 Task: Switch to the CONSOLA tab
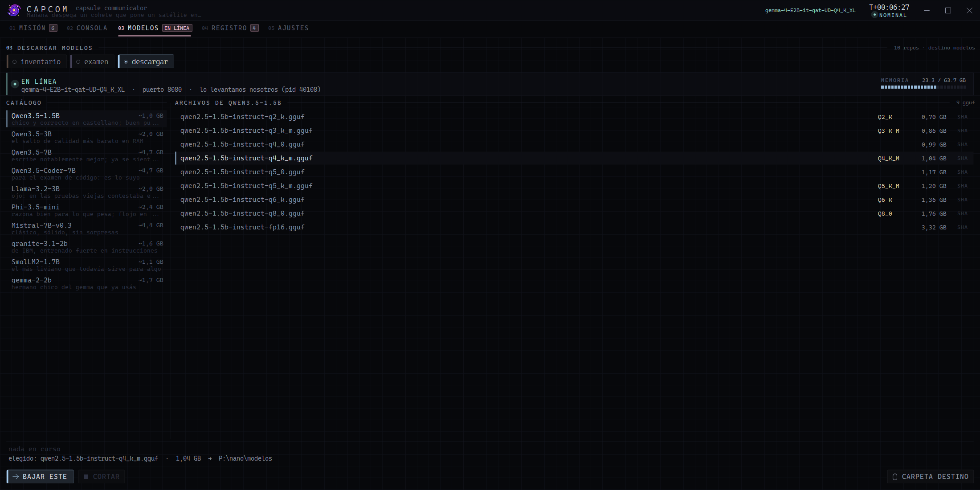point(87,28)
